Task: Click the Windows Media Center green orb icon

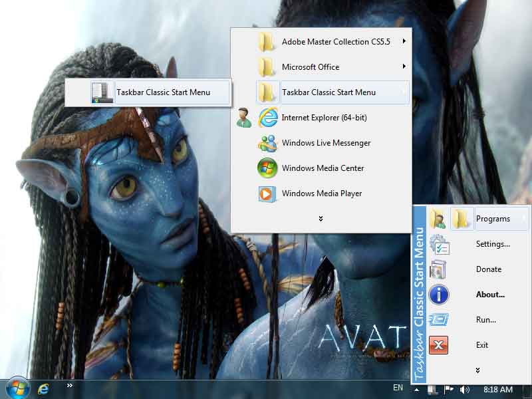Action: click(x=267, y=168)
